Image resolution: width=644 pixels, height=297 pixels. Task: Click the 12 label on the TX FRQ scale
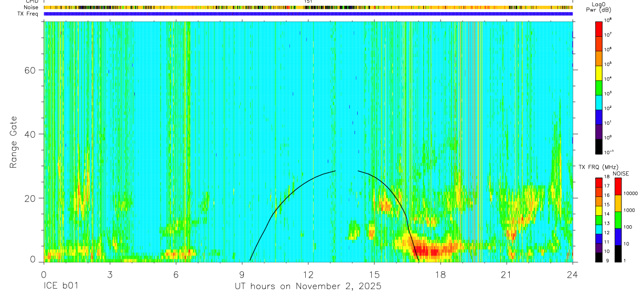click(x=607, y=233)
